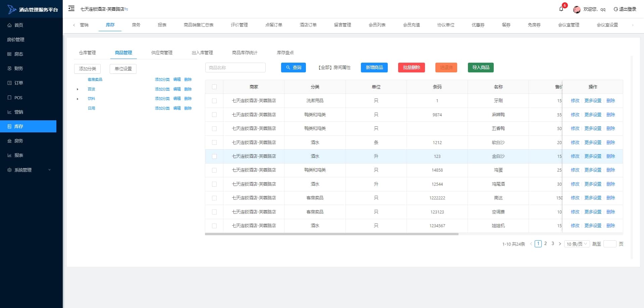Expand the 系统管理 submenu chevron
Screen dimensions: 644x308
tap(50, 170)
